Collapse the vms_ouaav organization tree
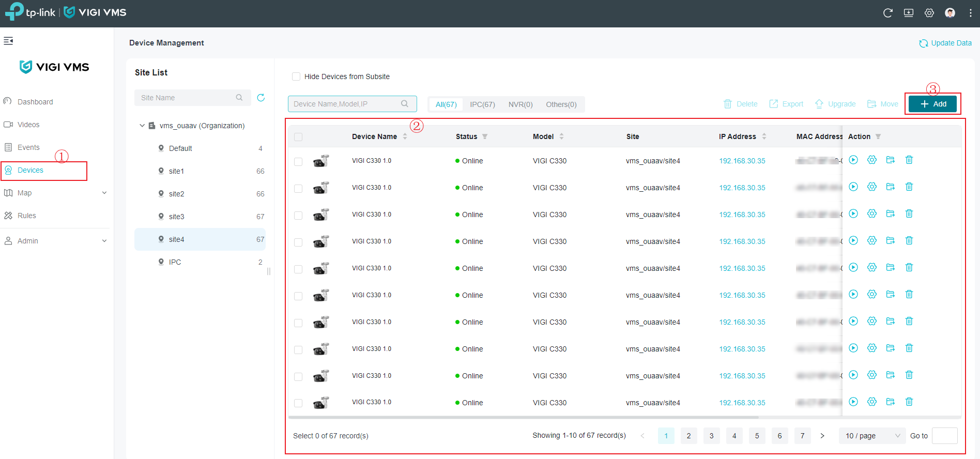Viewport: 980px width, 459px height. tap(142, 126)
